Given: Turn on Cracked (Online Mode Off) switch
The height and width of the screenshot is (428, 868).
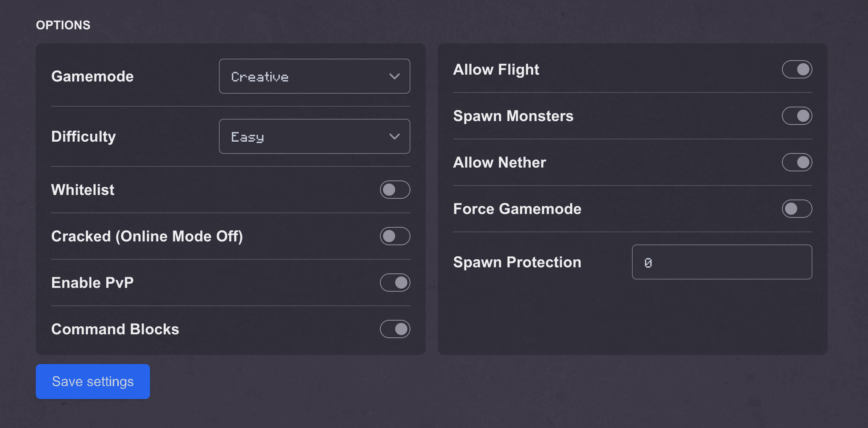Looking at the screenshot, I should coord(395,236).
